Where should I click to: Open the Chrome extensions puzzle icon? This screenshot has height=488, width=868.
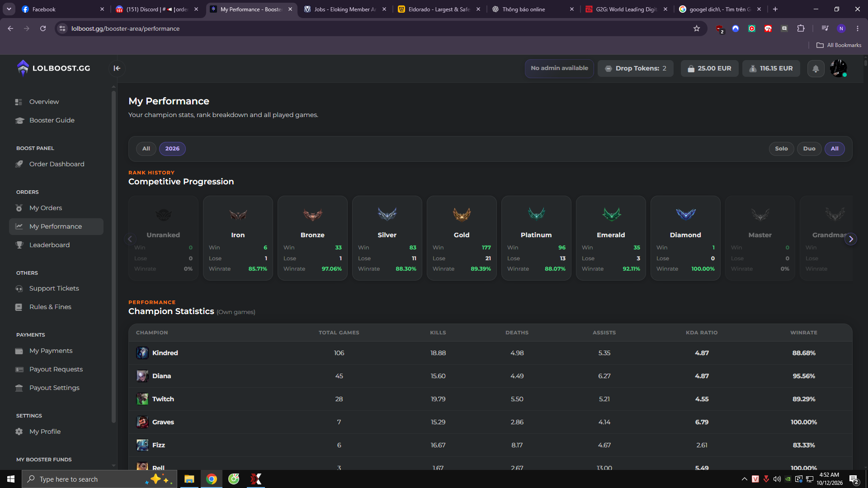801,28
